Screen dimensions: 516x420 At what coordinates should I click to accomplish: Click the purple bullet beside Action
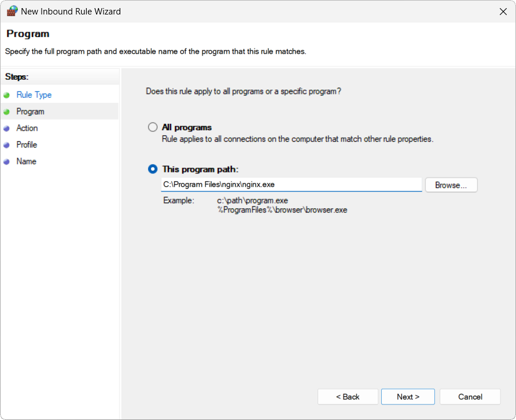coord(6,128)
